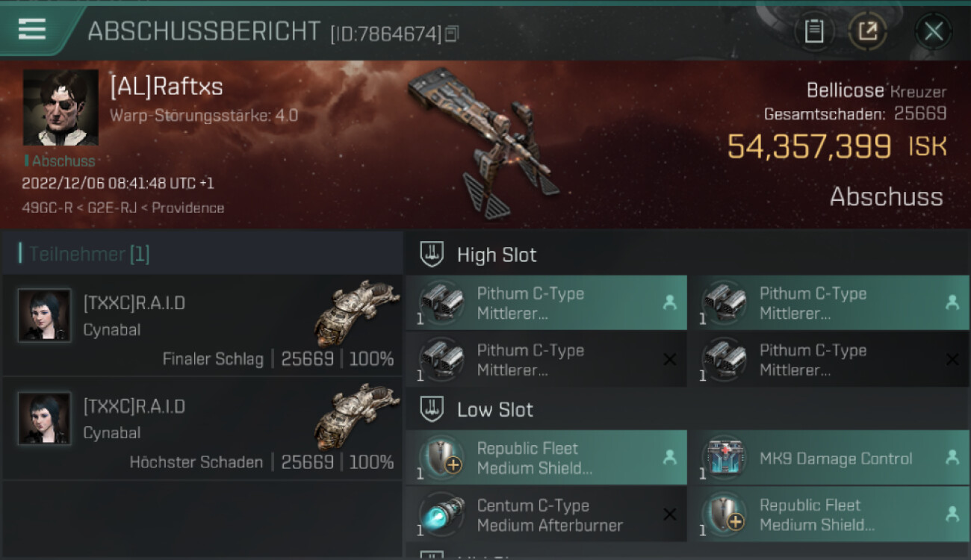Click the Abschuss label under portrait
This screenshot has height=560, width=971.
(x=63, y=161)
